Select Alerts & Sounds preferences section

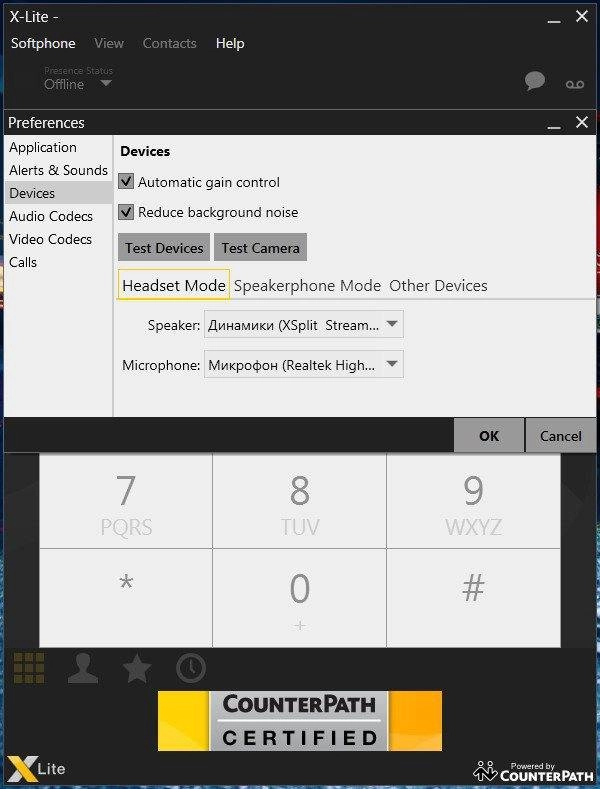pos(58,170)
